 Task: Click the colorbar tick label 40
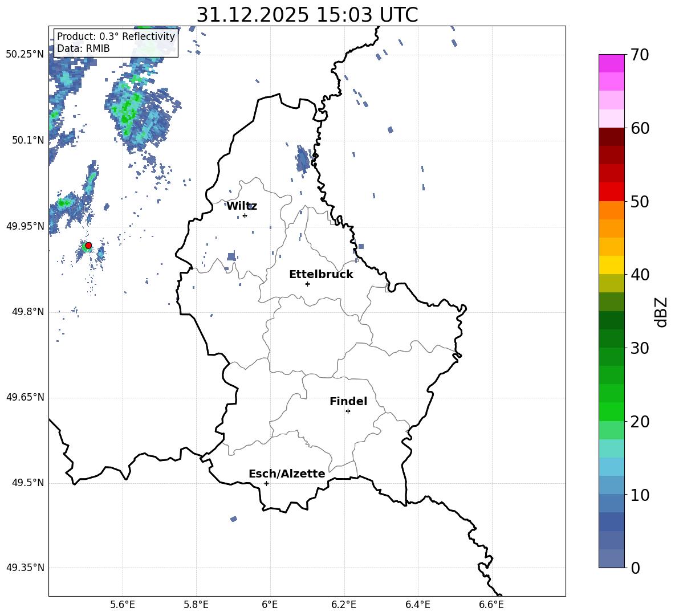click(x=640, y=275)
